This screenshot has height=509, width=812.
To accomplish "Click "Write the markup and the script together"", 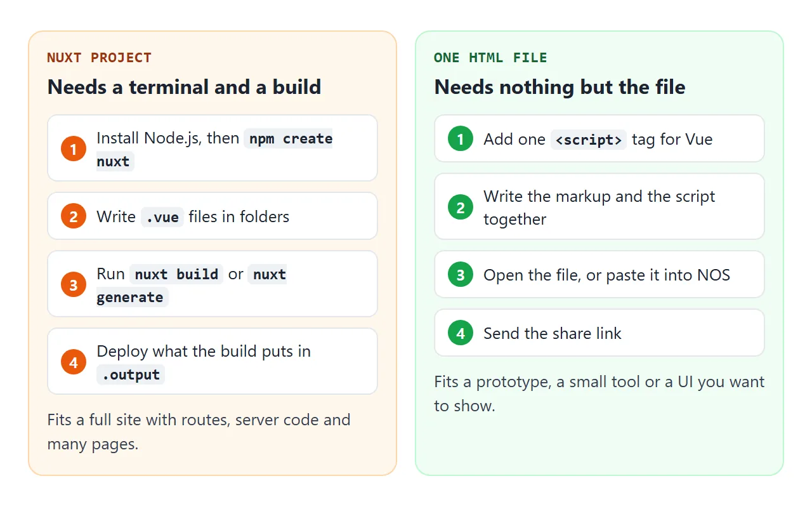I will [599, 208].
